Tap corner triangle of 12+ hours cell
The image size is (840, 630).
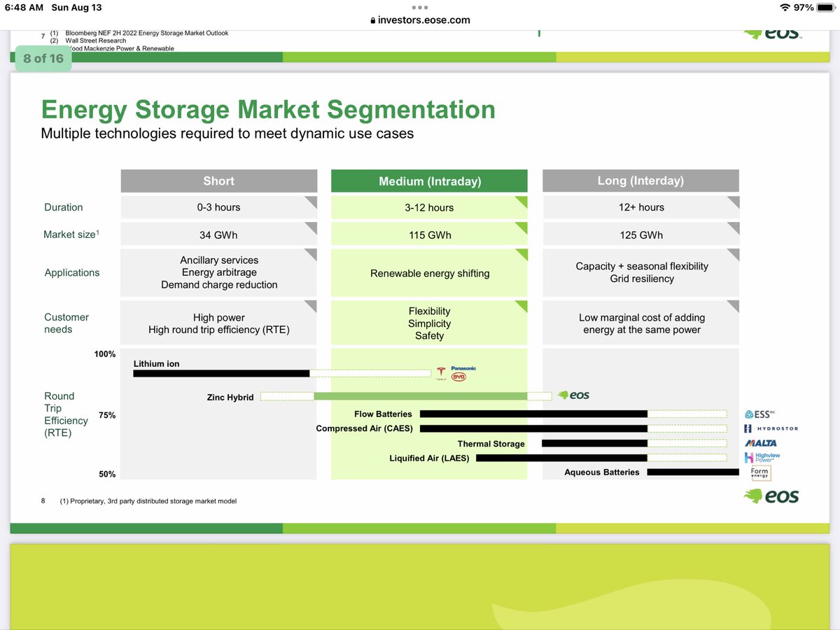click(x=734, y=201)
